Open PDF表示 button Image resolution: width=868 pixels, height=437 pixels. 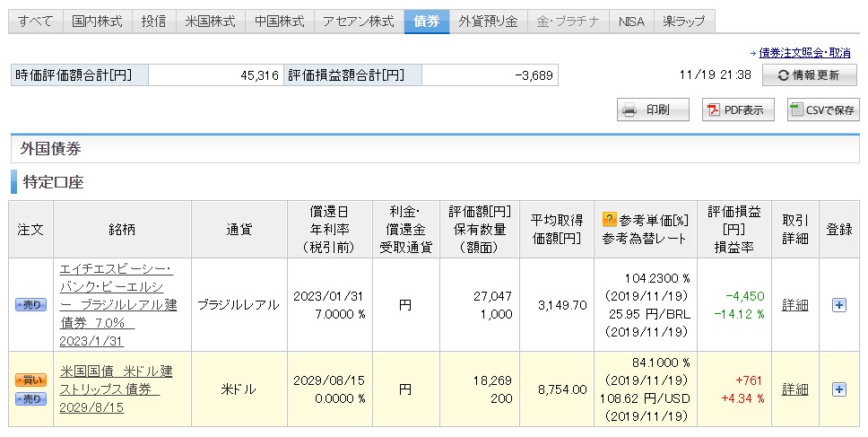point(738,109)
